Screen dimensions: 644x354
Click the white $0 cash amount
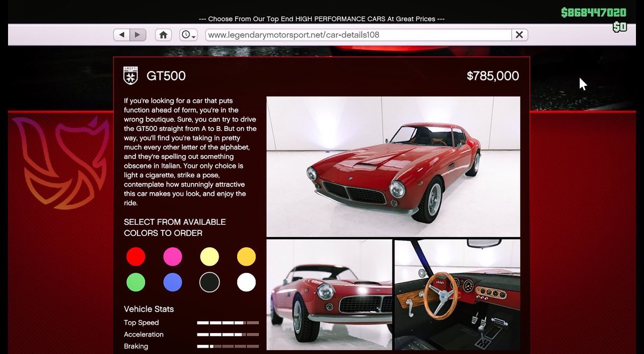point(619,27)
